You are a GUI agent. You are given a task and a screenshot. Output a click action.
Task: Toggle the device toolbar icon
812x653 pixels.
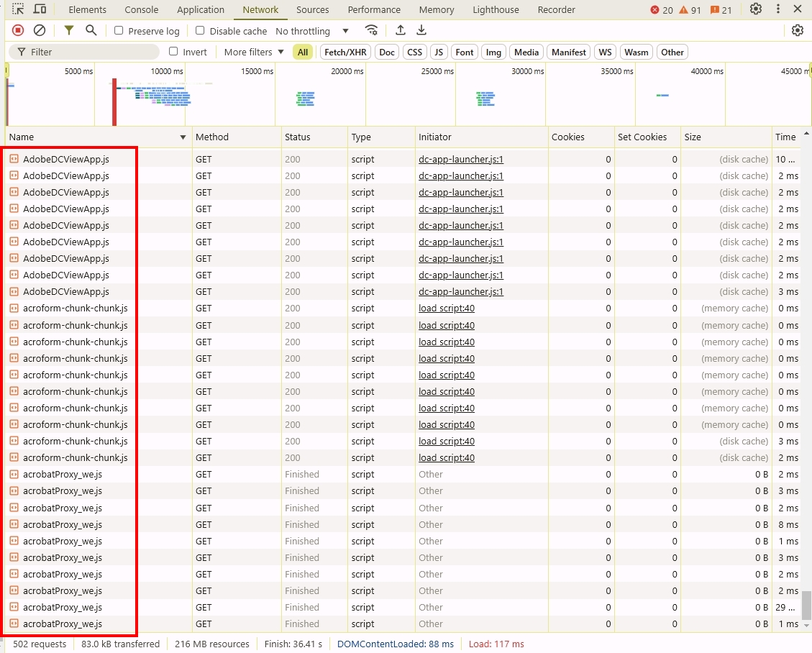point(40,9)
